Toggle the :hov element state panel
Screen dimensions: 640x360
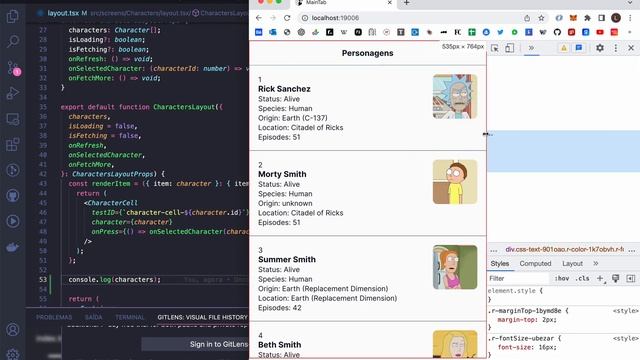pos(562,278)
